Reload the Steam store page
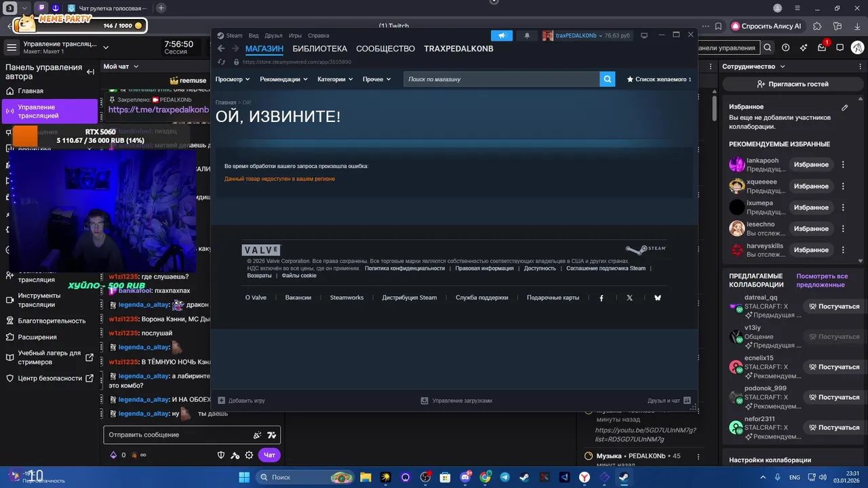868x488 pixels. pos(221,62)
